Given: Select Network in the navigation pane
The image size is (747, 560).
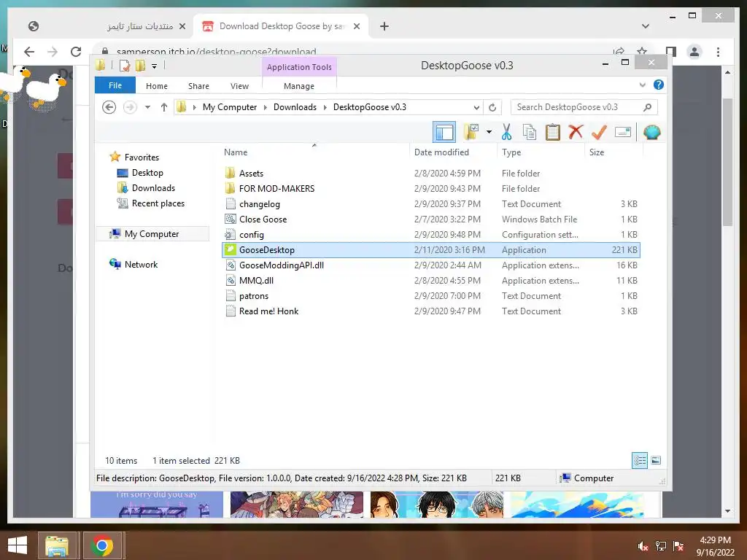Looking at the screenshot, I should 141,264.
